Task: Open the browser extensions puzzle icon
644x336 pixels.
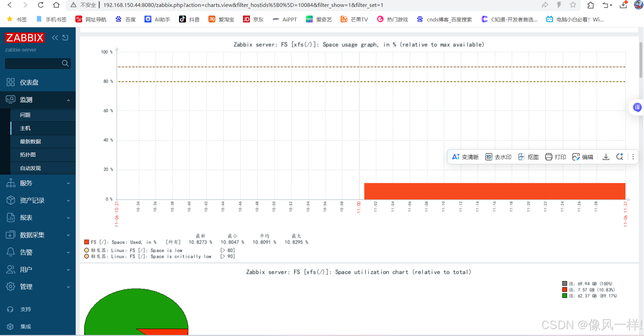Action: coord(590,5)
